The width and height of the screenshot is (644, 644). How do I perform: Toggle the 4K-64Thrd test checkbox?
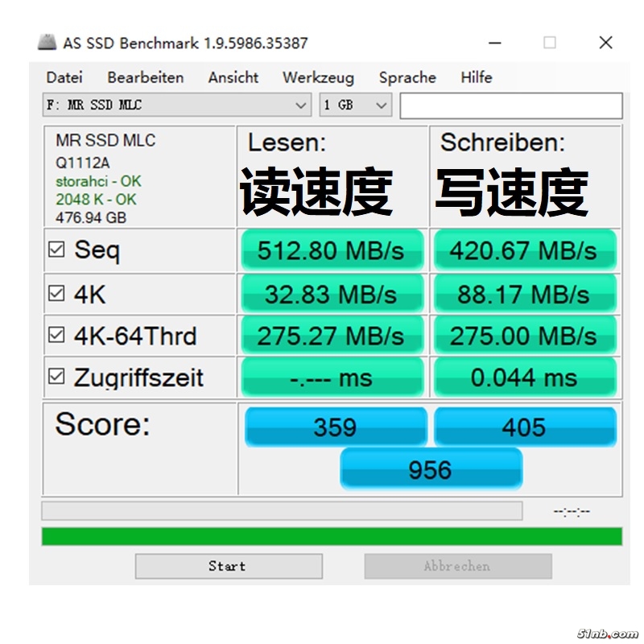pyautogui.click(x=56, y=335)
